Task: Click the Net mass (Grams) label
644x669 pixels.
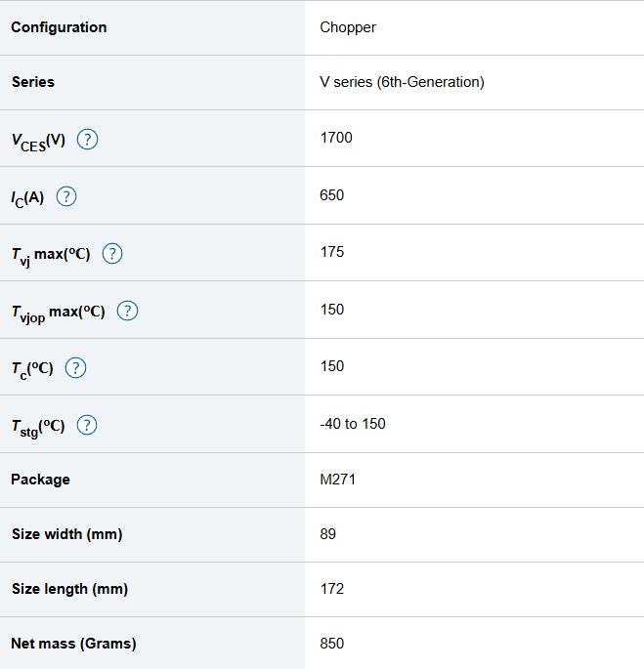Action: pos(73,644)
